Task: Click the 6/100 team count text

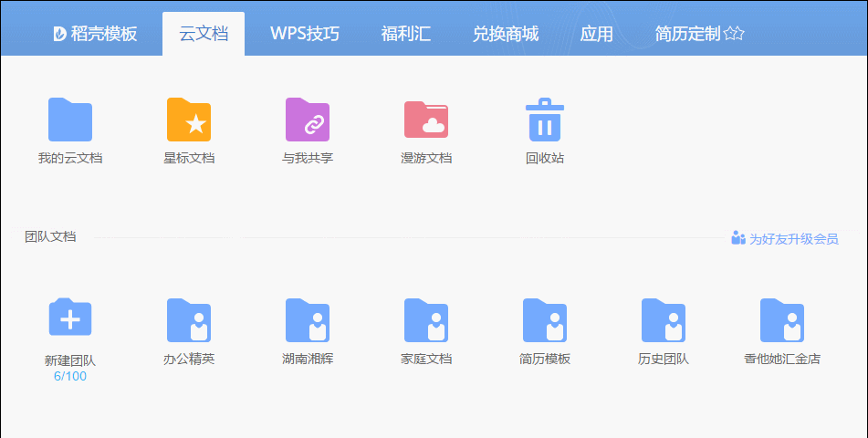Action: [x=69, y=377]
